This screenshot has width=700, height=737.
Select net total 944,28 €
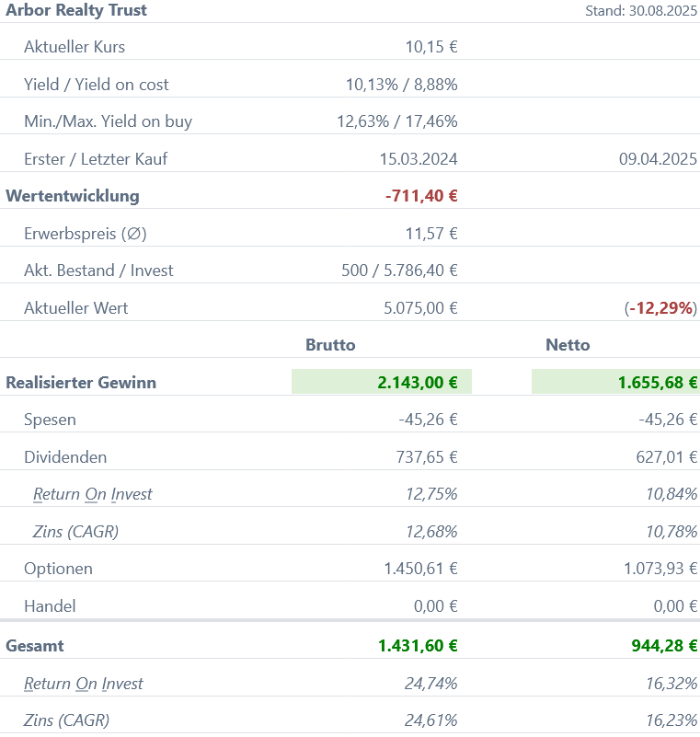(664, 646)
